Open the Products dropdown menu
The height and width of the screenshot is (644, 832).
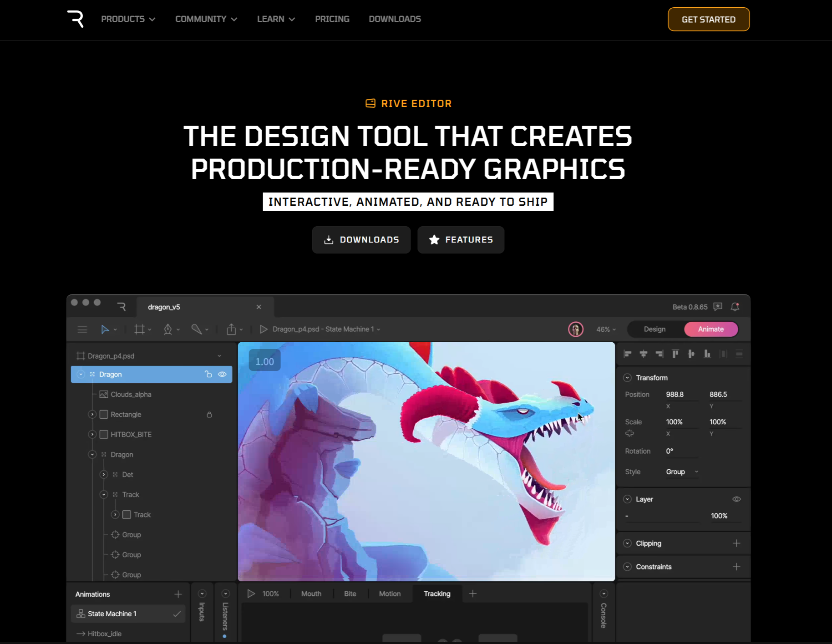pos(128,19)
